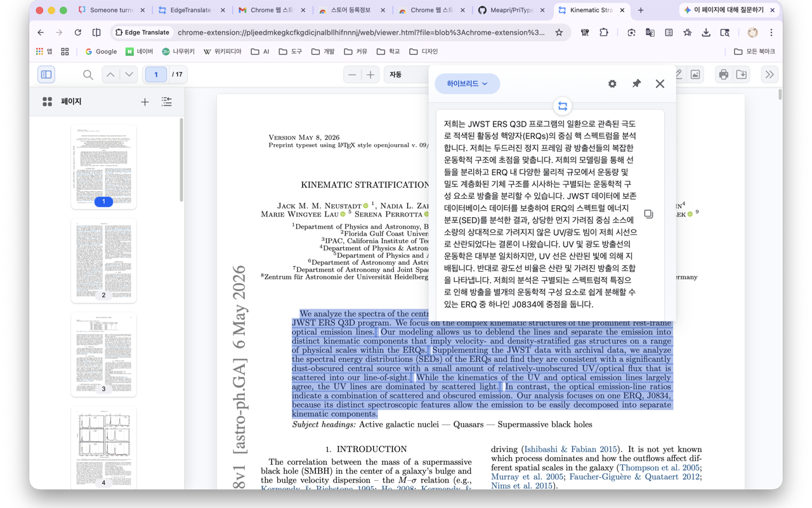Screen dimensions: 812x508
Task: Open the translate extension icon
Action: click(650, 32)
